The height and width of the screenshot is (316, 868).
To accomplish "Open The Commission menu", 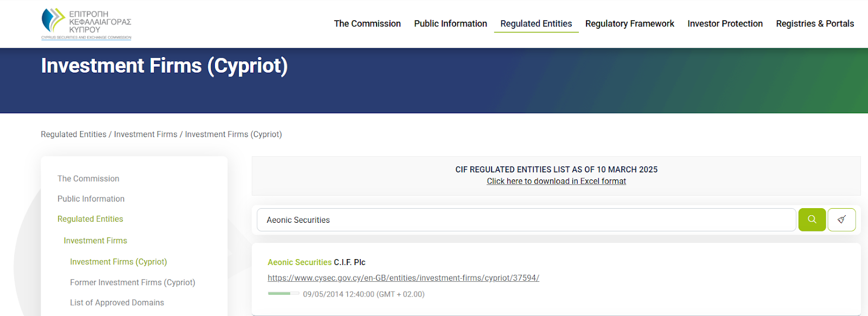I will (367, 24).
